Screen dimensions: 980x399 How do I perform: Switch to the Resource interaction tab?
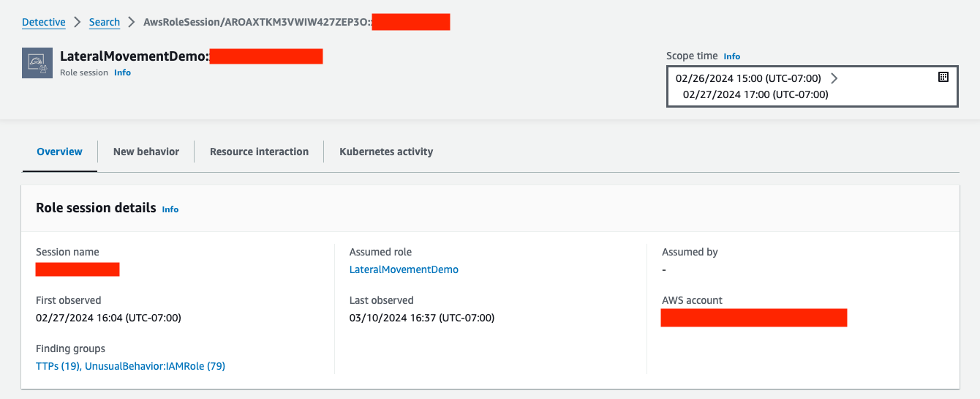pos(259,152)
